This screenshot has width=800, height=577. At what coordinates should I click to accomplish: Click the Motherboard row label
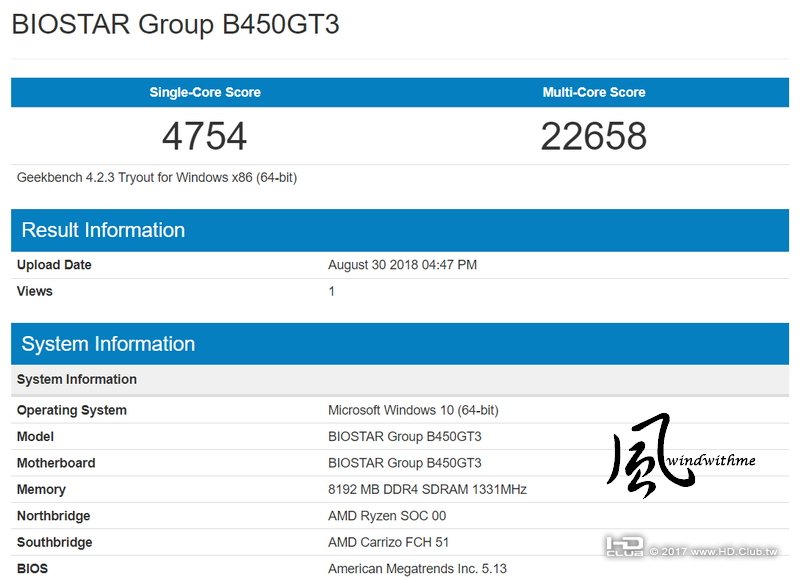click(56, 463)
